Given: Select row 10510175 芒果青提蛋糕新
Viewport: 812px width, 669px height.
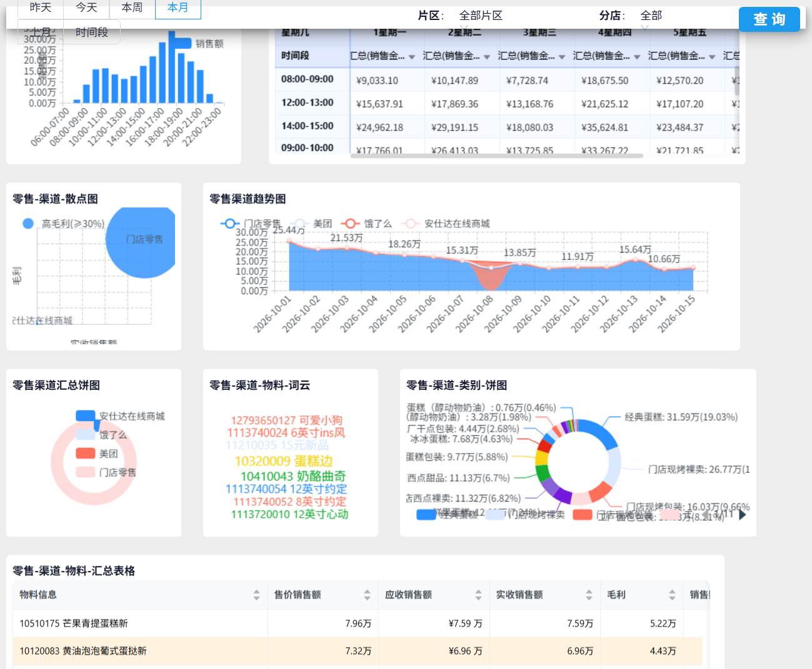Looking at the screenshot, I should [358, 623].
